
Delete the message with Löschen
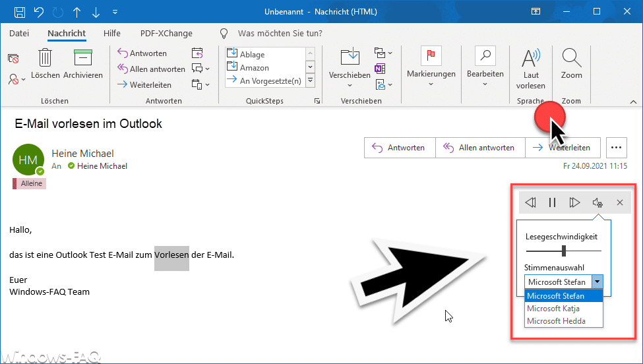(x=45, y=64)
